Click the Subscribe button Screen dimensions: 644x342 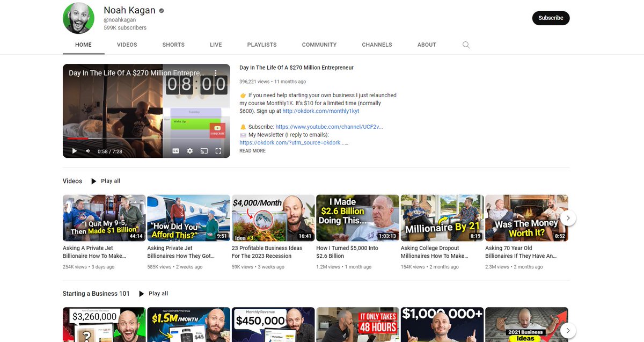pyautogui.click(x=551, y=18)
